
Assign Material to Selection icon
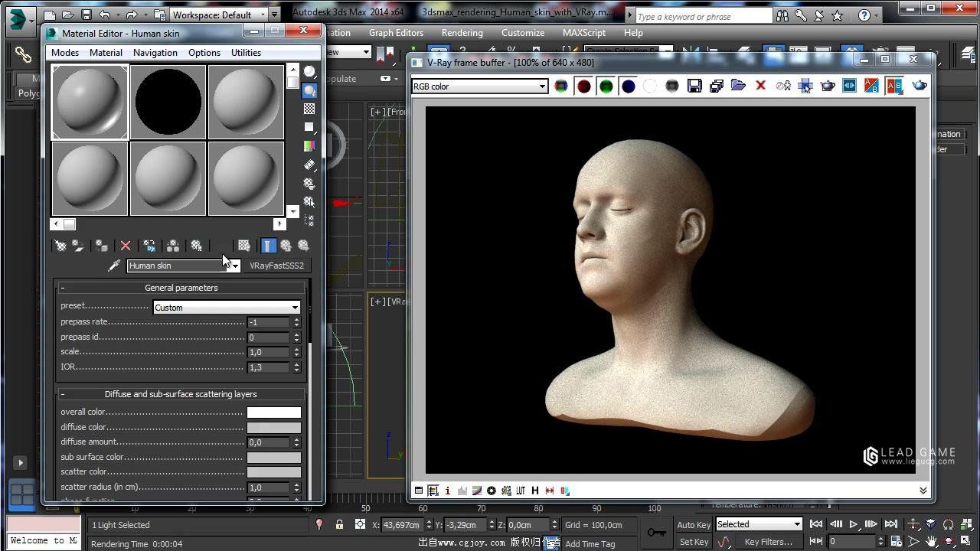coord(101,246)
